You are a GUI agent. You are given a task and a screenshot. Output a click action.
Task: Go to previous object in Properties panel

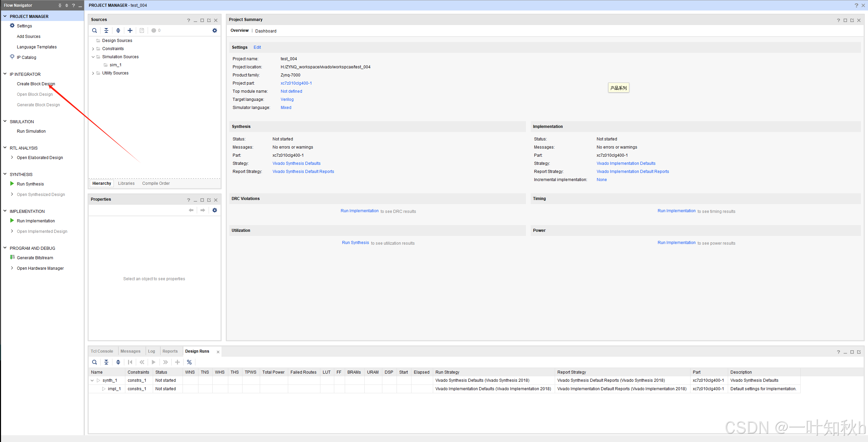tap(191, 210)
